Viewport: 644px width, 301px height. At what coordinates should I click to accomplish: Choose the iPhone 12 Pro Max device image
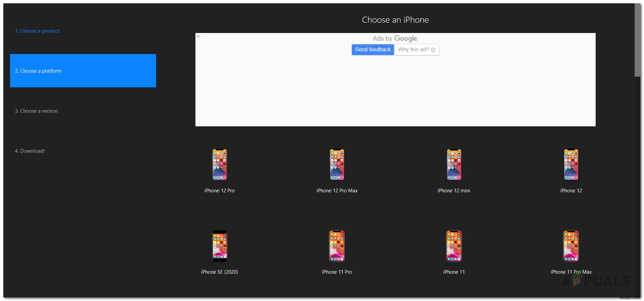tap(337, 164)
